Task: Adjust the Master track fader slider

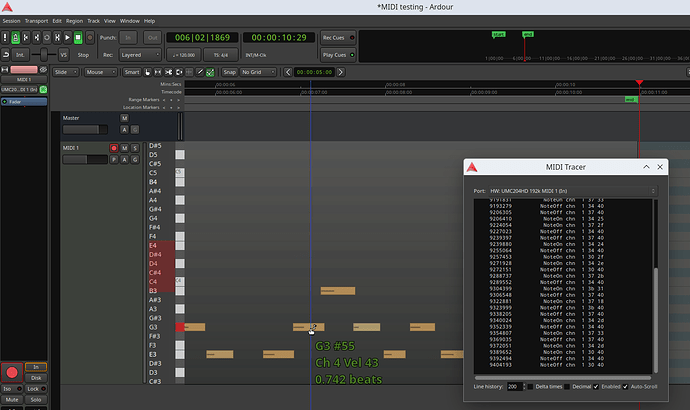Action: pyautogui.click(x=85, y=129)
